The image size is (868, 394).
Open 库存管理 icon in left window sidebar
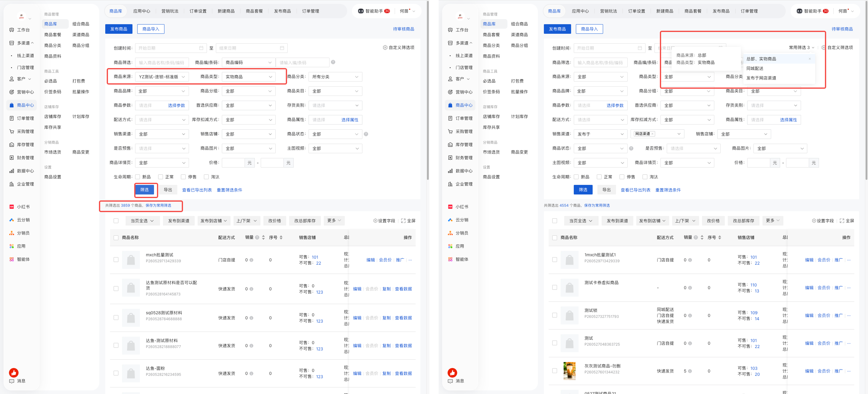coord(11,145)
